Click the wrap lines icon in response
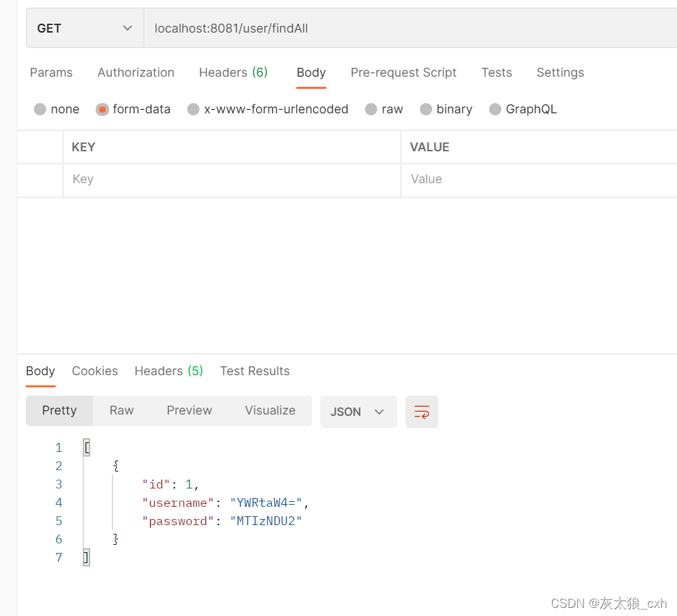The height and width of the screenshot is (616, 677). (x=421, y=412)
